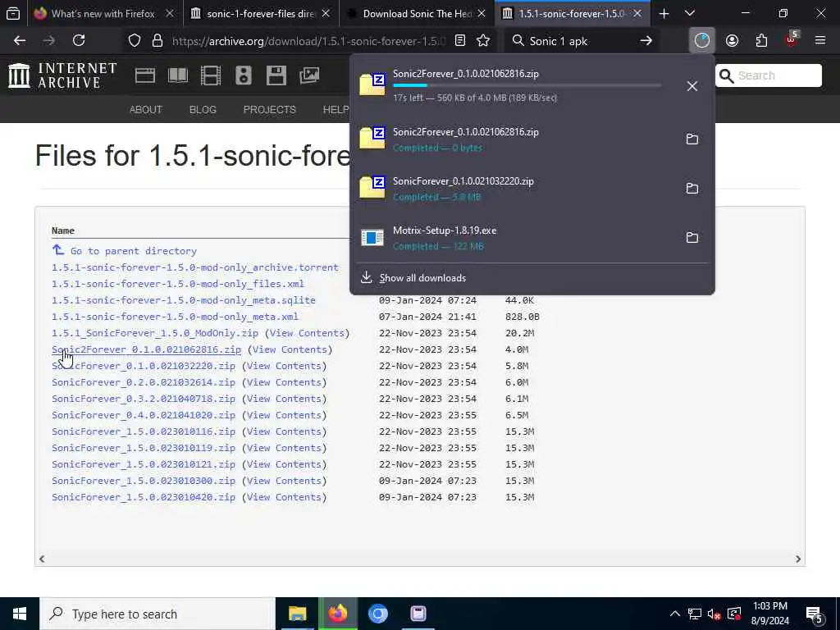Show hidden system tray icons chevron

pyautogui.click(x=675, y=614)
